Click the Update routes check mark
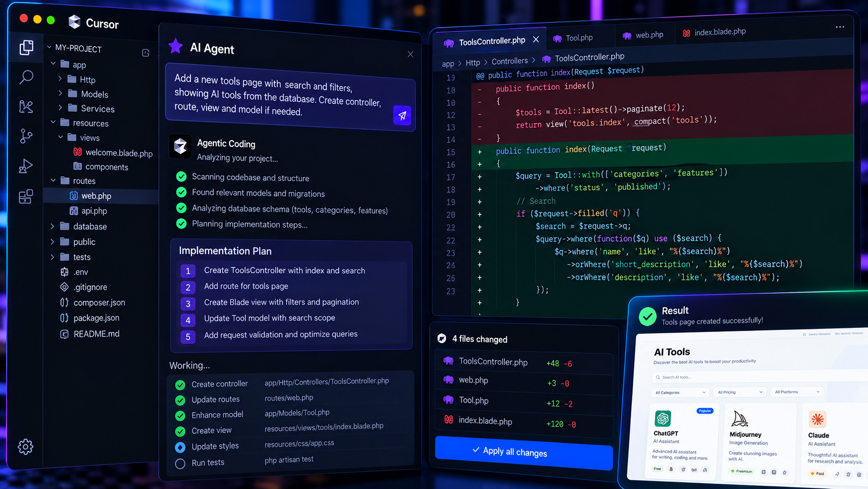 (180, 400)
